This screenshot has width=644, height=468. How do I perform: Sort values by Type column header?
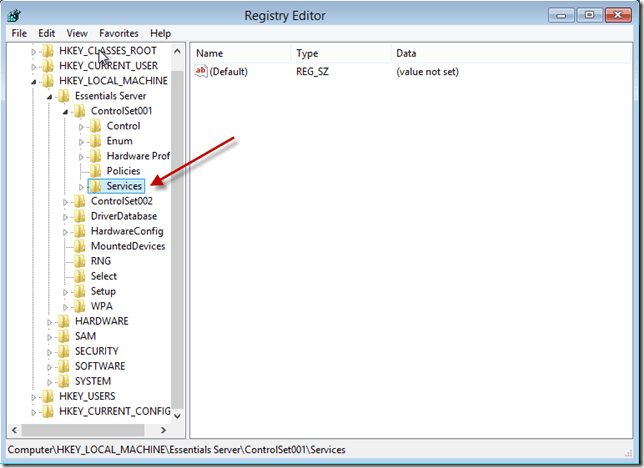click(x=341, y=53)
